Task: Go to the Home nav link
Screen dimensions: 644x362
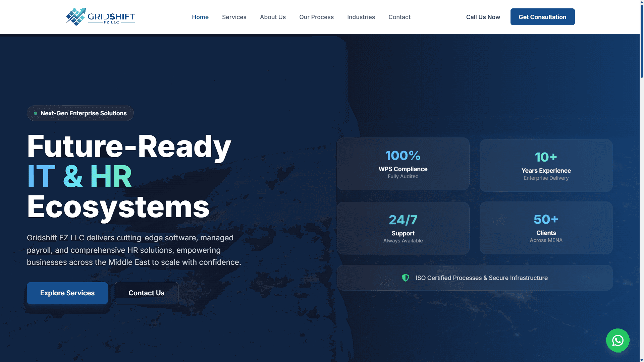Action: point(200,17)
